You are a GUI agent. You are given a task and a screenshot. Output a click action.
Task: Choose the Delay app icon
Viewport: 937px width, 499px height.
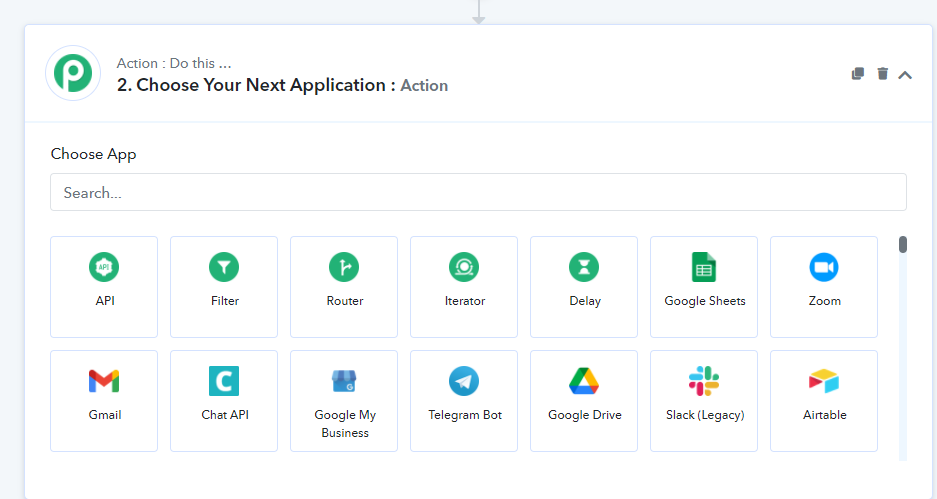point(584,267)
